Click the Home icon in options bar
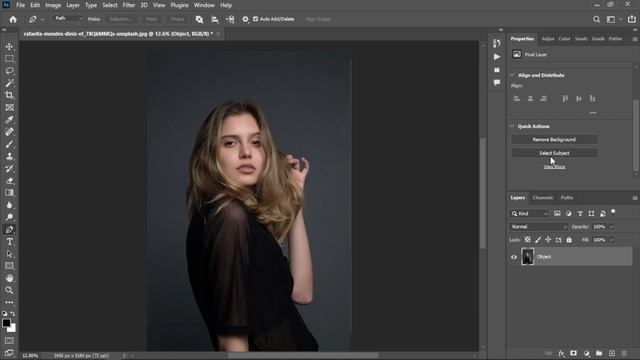 tap(13, 19)
